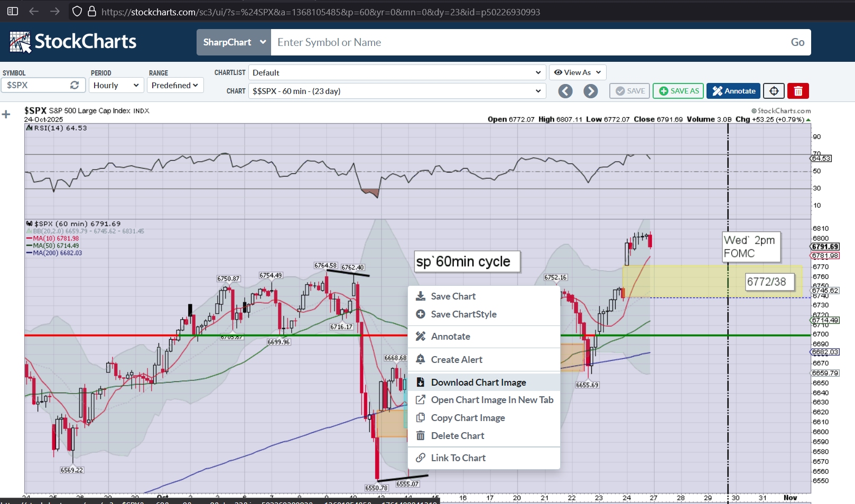Image resolution: width=855 pixels, height=504 pixels.
Task: Click the blue Annotate button
Action: click(733, 91)
